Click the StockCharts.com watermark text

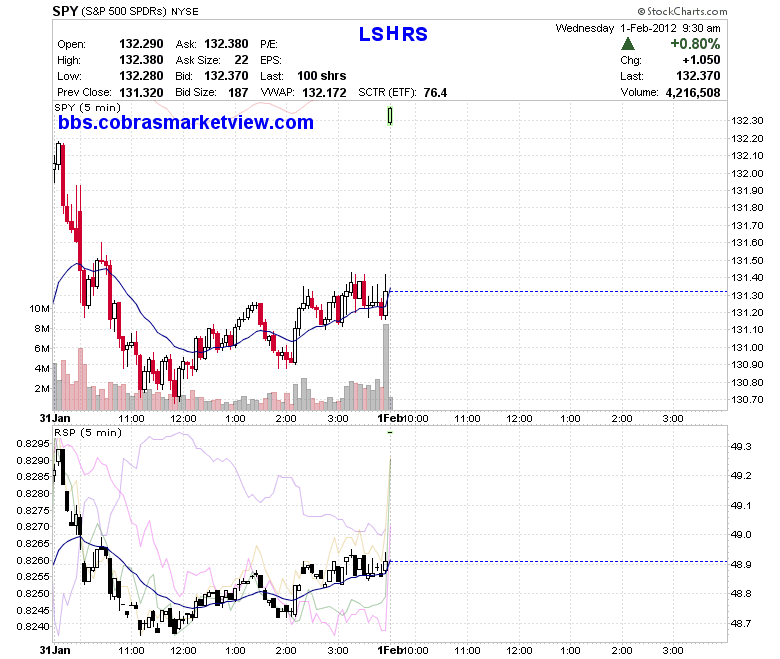coord(682,11)
